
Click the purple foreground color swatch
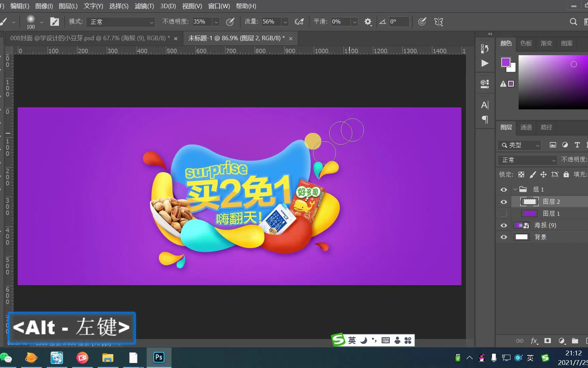pyautogui.click(x=505, y=62)
